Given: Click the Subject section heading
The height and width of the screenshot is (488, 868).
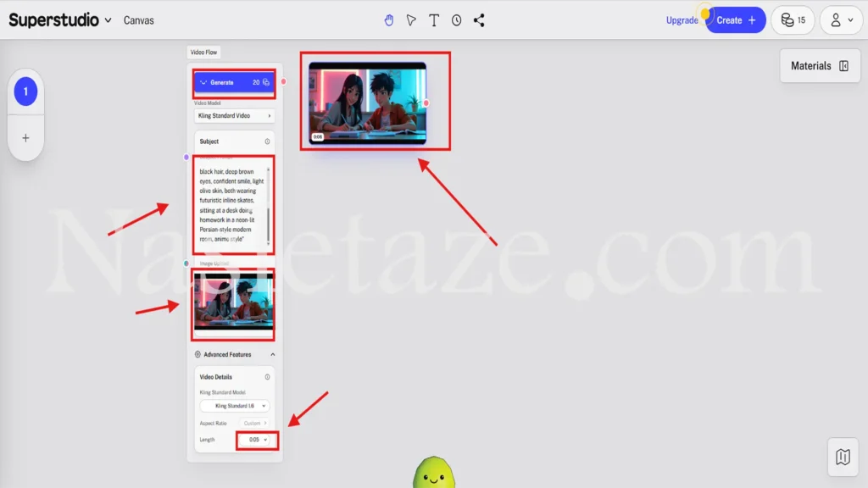Looking at the screenshot, I should (209, 141).
